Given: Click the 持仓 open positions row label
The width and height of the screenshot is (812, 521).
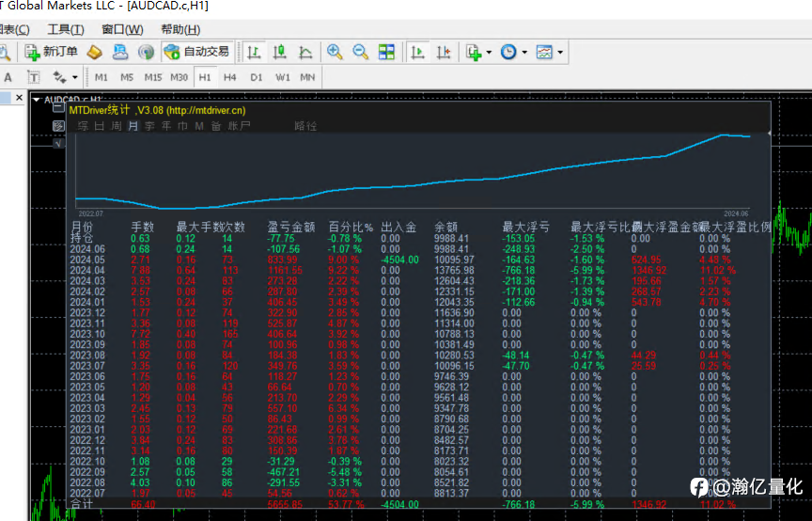Looking at the screenshot, I should 82,238.
